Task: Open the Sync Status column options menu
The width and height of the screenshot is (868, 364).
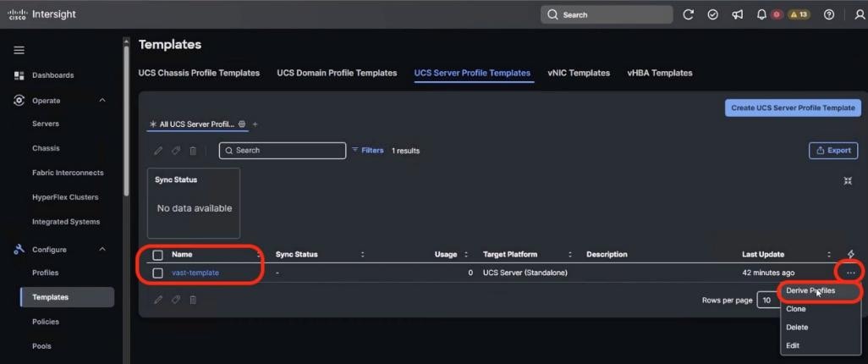Action: click(x=362, y=254)
